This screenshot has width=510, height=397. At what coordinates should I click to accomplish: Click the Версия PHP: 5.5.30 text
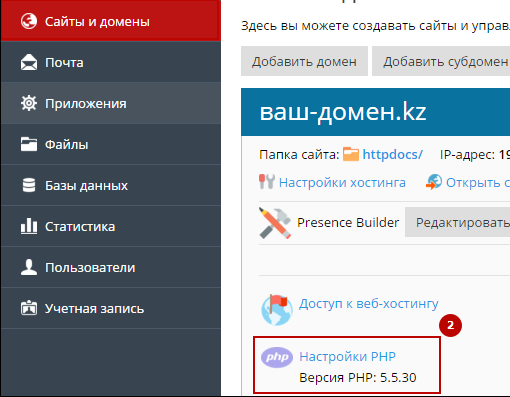(358, 378)
